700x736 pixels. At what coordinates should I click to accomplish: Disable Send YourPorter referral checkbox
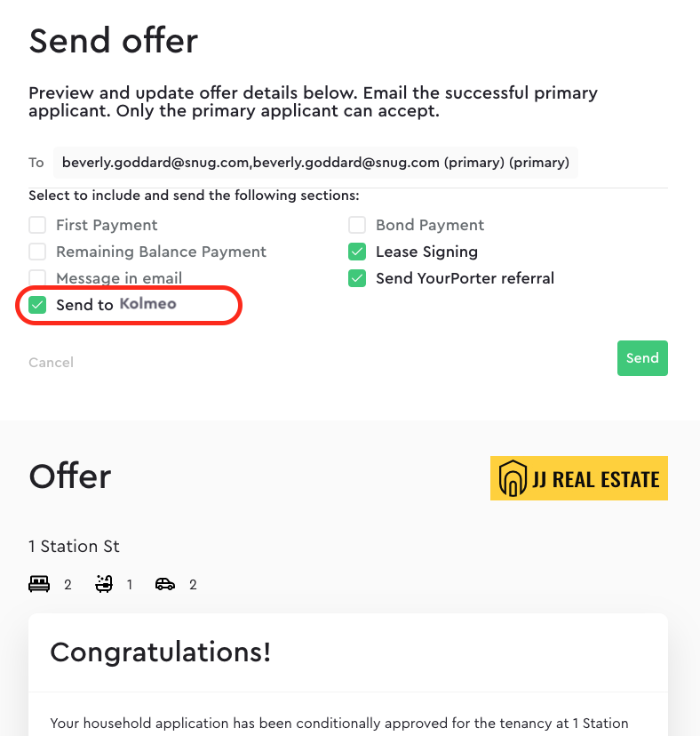(357, 278)
